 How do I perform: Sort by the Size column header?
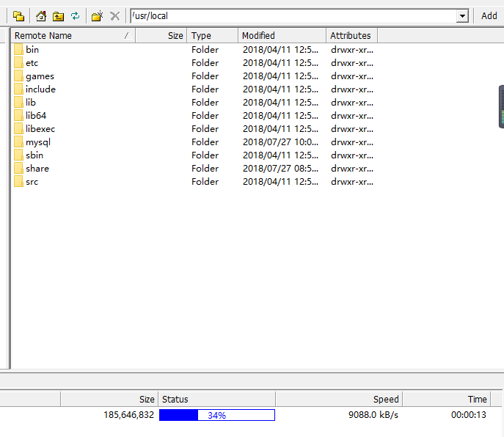tap(161, 35)
